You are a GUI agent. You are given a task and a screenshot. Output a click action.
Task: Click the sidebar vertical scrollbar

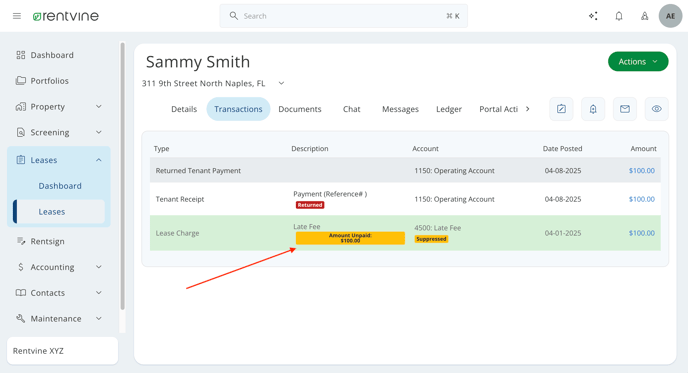pyautogui.click(x=122, y=176)
